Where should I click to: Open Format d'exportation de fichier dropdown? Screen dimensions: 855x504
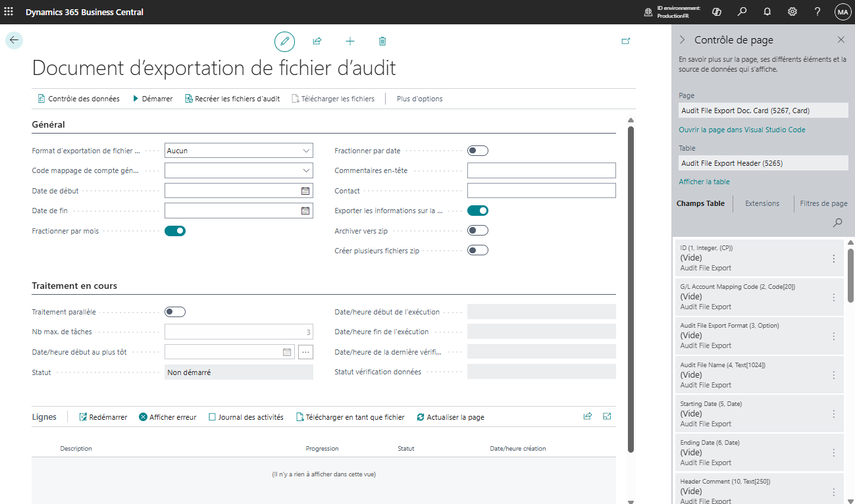point(239,151)
